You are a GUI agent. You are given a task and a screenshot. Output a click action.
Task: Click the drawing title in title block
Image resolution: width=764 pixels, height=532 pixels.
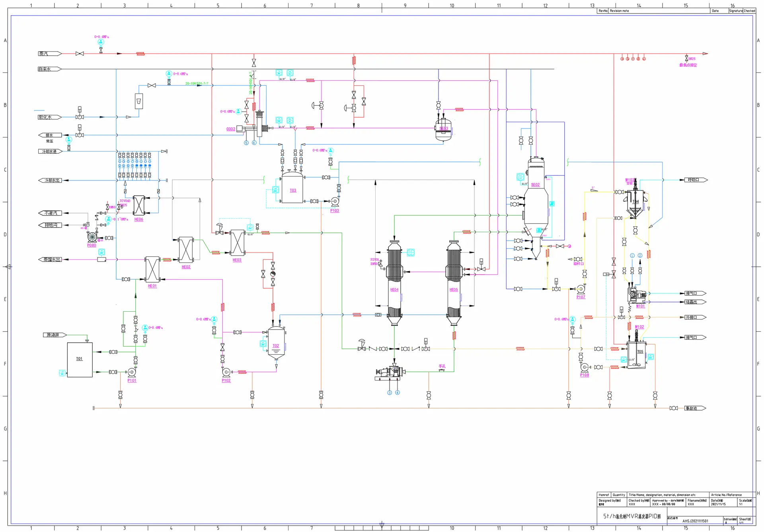pyautogui.click(x=632, y=516)
